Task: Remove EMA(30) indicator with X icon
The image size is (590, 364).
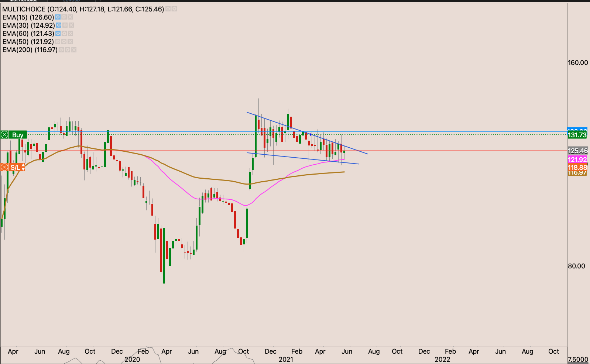Action: tap(71, 25)
